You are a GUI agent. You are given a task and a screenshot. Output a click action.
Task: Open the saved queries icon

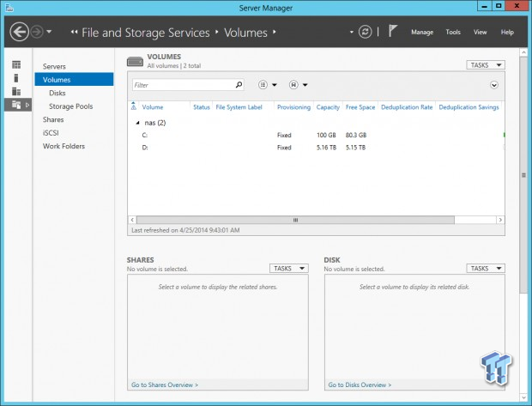pyautogui.click(x=293, y=84)
